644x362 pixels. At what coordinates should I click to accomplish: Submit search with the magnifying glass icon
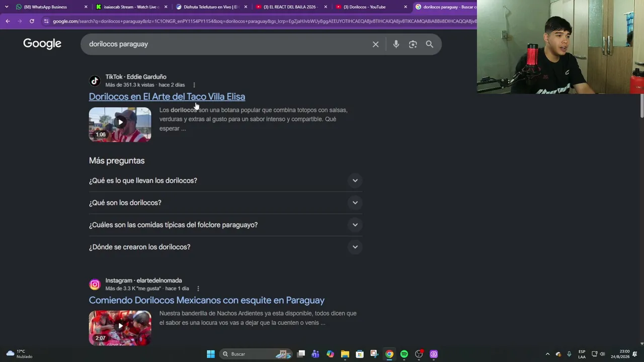[x=429, y=44]
